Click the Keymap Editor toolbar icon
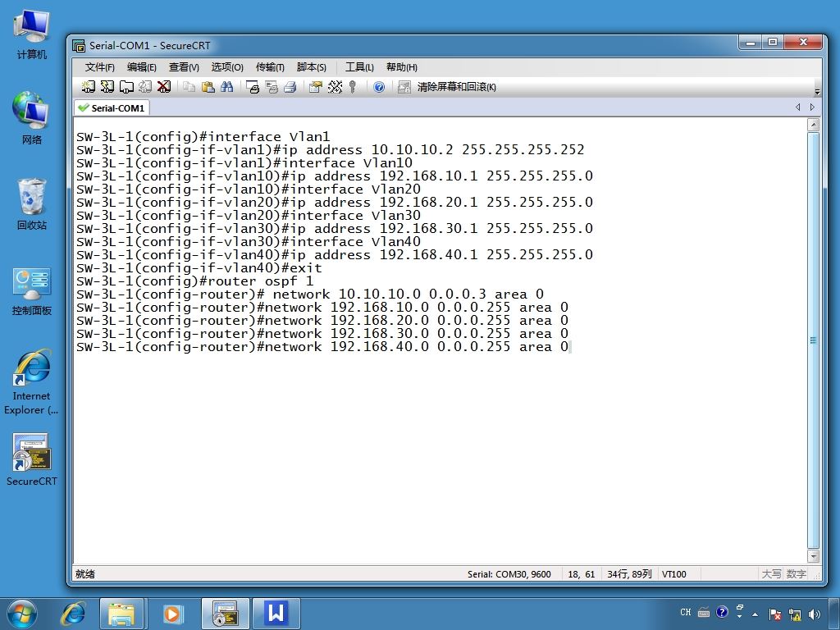840x630 pixels. click(x=335, y=87)
